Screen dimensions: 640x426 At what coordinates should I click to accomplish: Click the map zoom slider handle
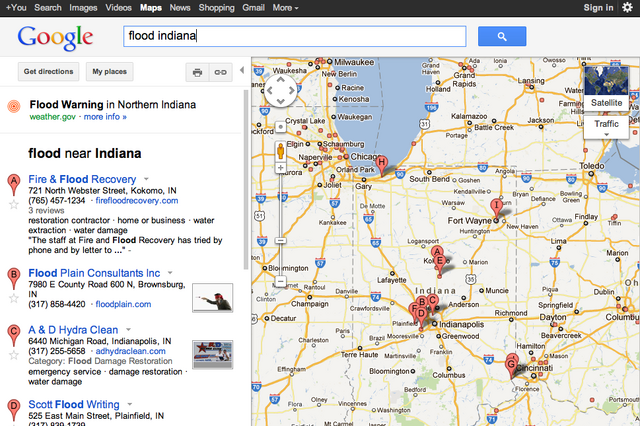[280, 241]
